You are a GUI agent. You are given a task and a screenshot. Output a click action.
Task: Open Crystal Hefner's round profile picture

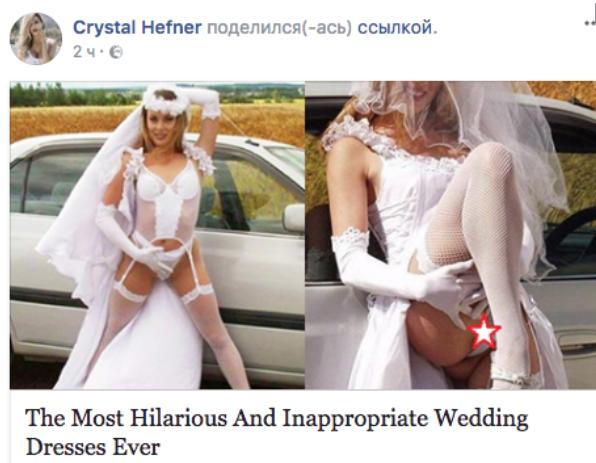click(x=36, y=38)
